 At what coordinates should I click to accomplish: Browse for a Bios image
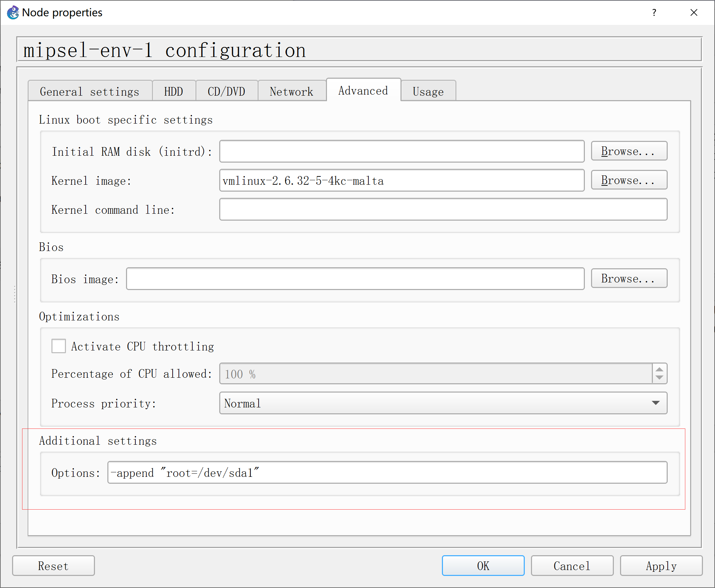tap(629, 279)
